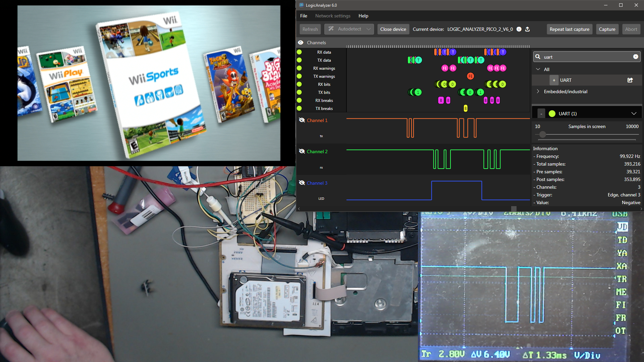Click the UART open-in-window icon

[630, 80]
